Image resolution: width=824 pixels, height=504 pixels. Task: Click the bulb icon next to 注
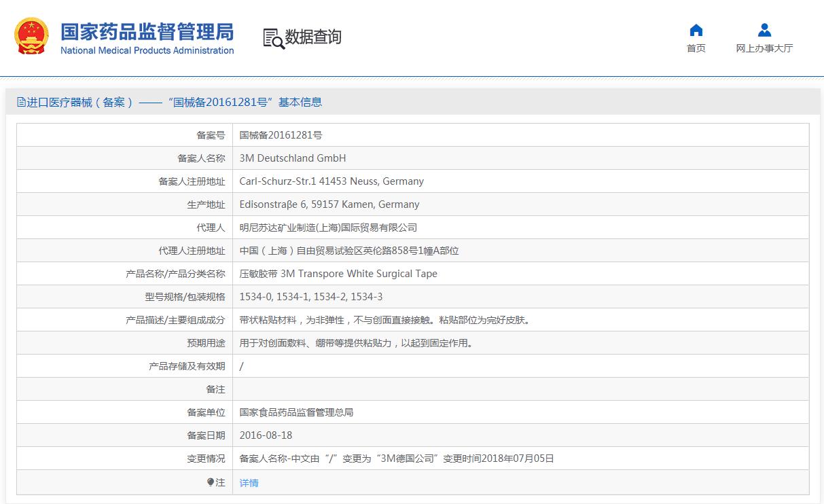click(x=211, y=482)
